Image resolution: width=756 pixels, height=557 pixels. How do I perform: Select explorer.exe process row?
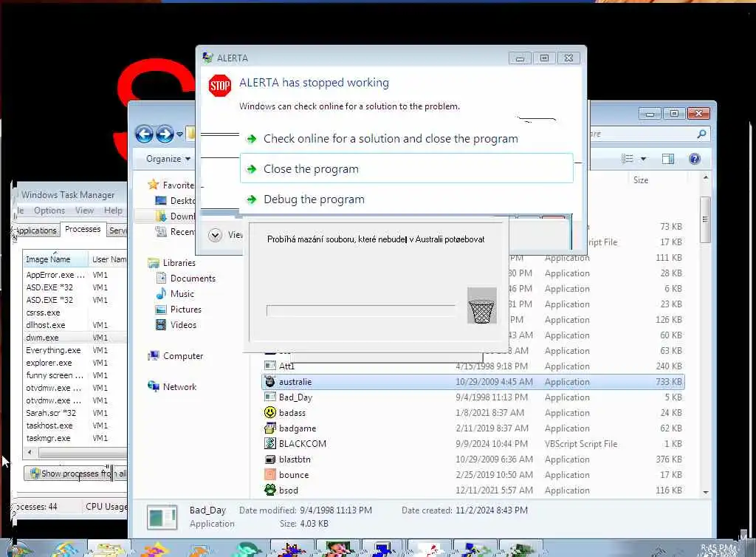76,363
